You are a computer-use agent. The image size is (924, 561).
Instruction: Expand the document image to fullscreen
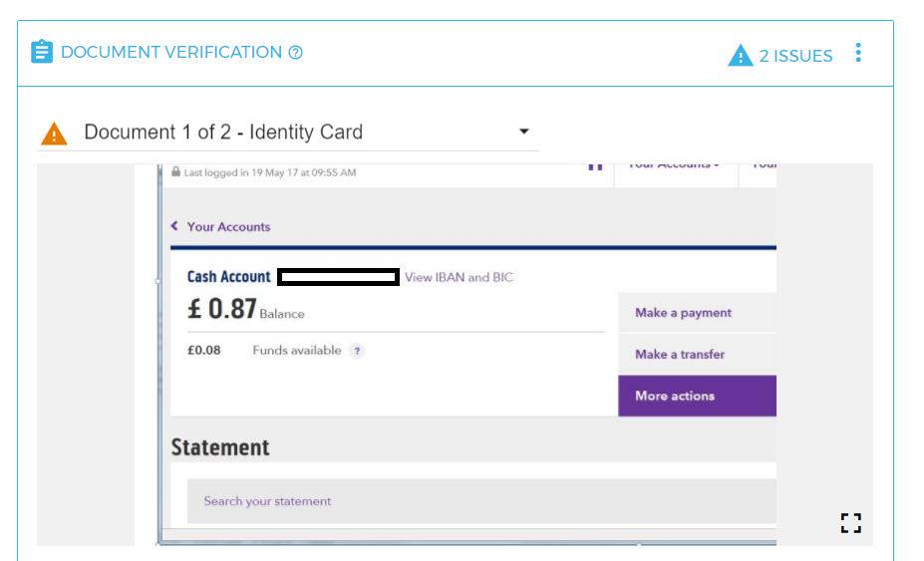click(x=851, y=523)
